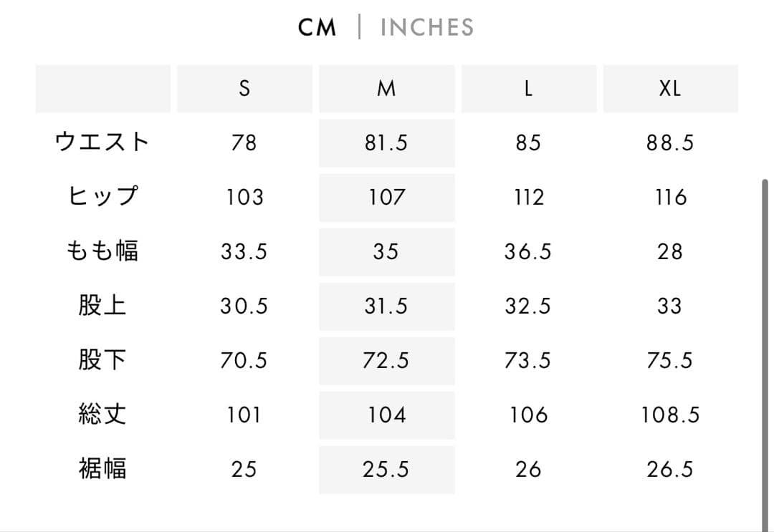Click the 股下 row label

tap(102, 360)
